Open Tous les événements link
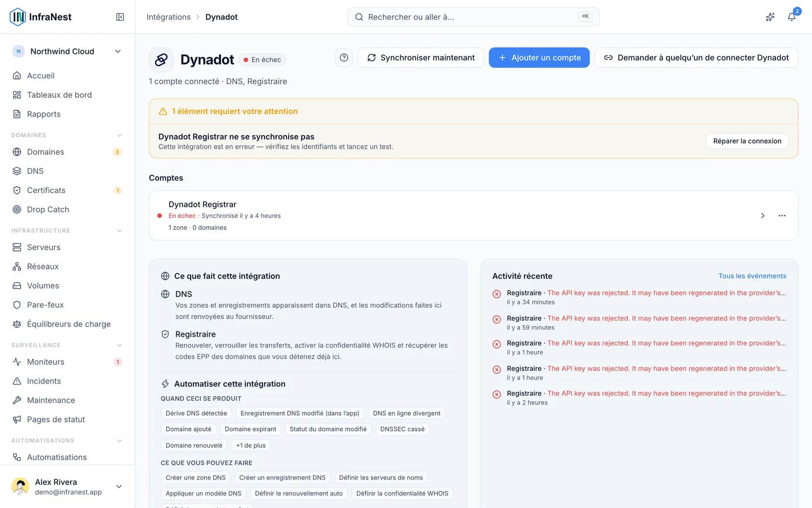 [752, 276]
